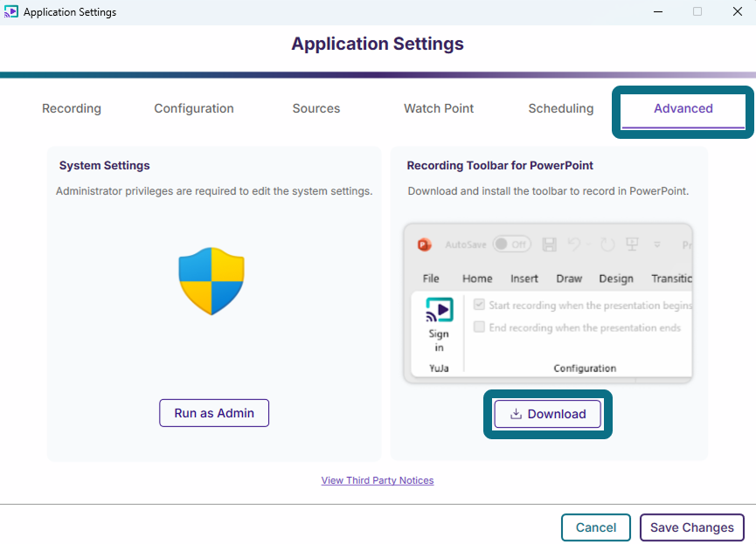
Task: Expand the quick access toolbar dropdown arrow
Action: point(656,244)
